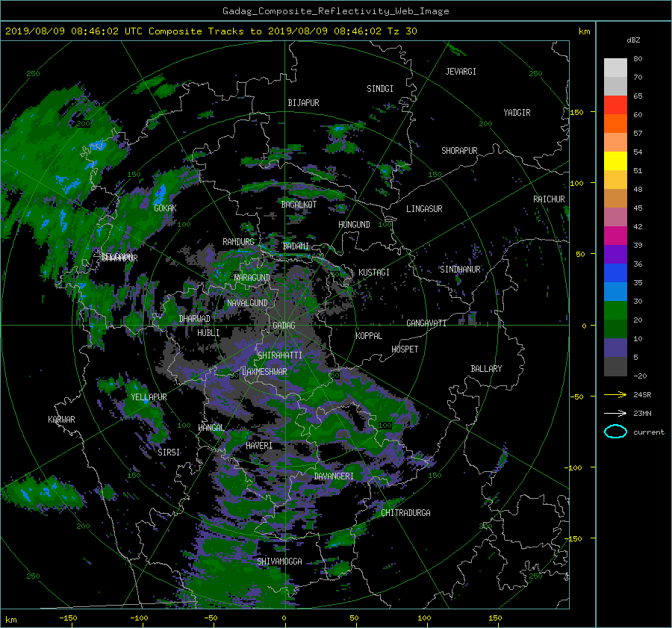Pick the magenta swatch in dBZ legend
Image resolution: width=672 pixels, height=628 pixels.
coord(615,235)
